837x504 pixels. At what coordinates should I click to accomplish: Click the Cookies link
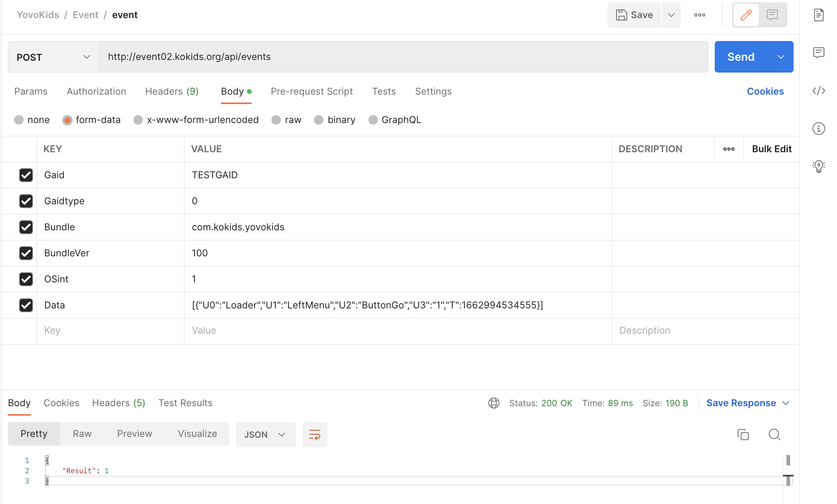765,91
